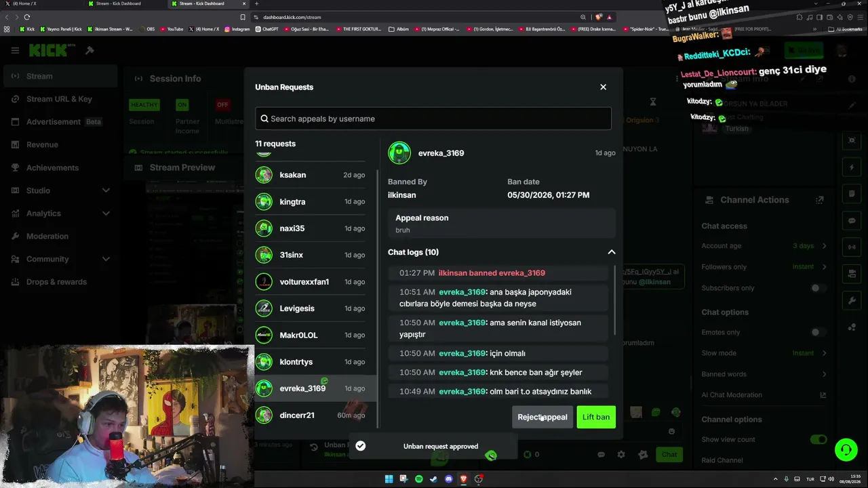Image resolution: width=868 pixels, height=488 pixels.
Task: Open the live support headset button
Action: pyautogui.click(x=846, y=449)
